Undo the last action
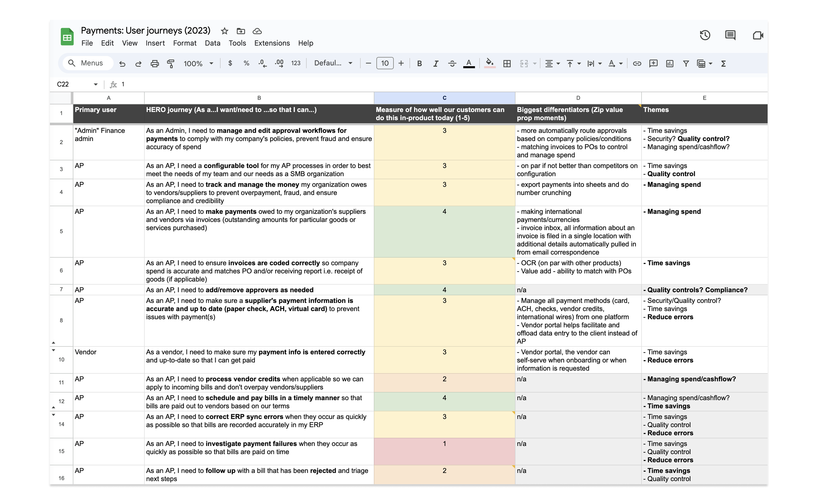817x504 pixels. coord(122,63)
